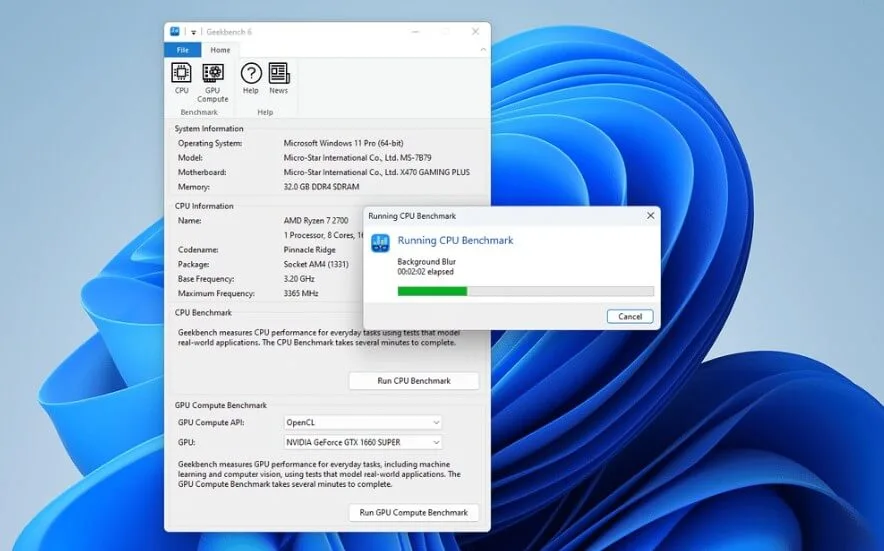The height and width of the screenshot is (551, 884).
Task: Click the 'Microsoft Windows 11 Pro (64-bit)' value
Action: [x=343, y=143]
